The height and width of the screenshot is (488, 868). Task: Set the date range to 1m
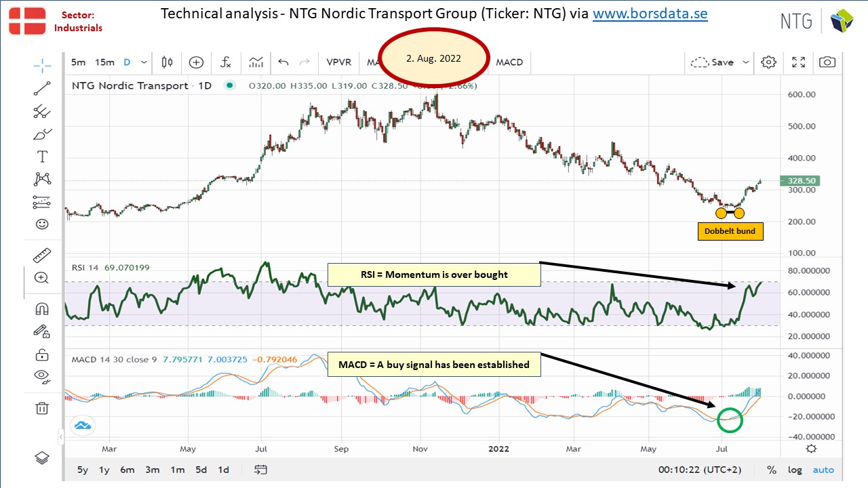177,470
